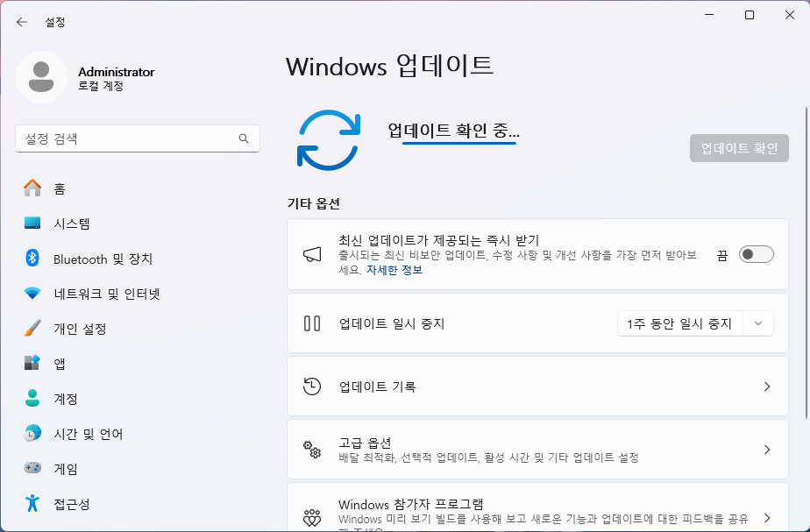Click the Insider Program hearts icon
This screenshot has width=810, height=532.
pyautogui.click(x=312, y=517)
